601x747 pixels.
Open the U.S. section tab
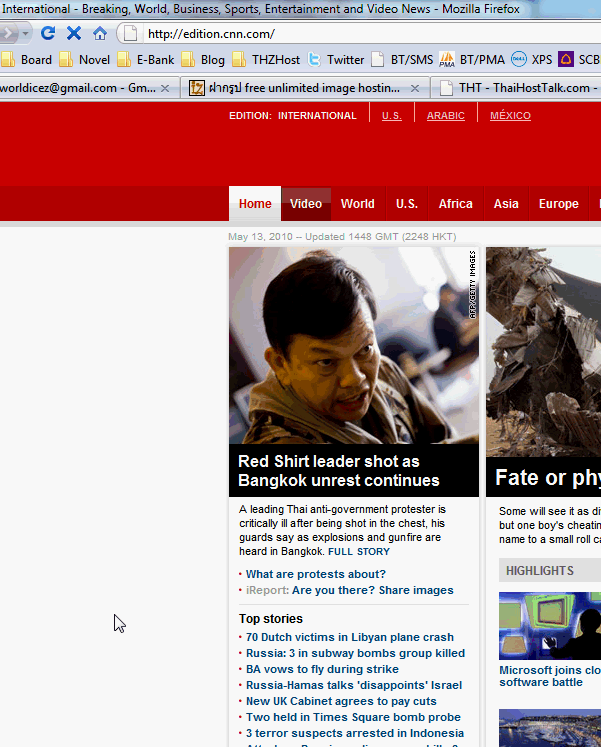pyautogui.click(x=407, y=204)
